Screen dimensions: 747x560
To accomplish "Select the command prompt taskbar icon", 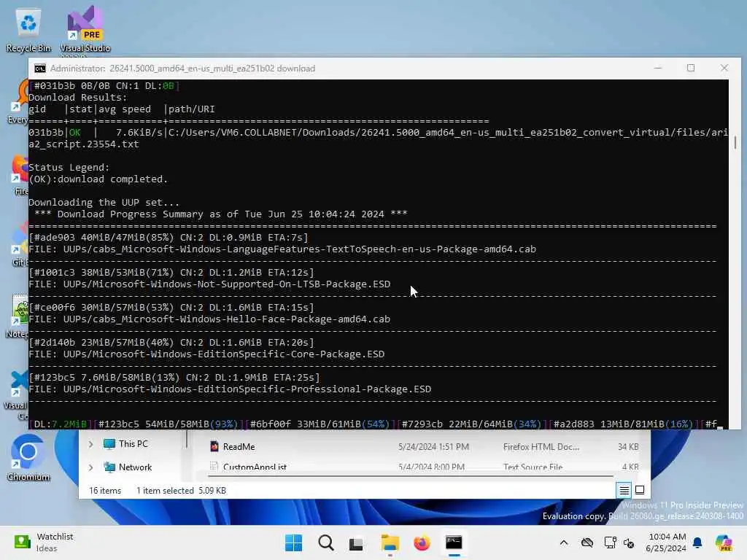I will (x=454, y=542).
